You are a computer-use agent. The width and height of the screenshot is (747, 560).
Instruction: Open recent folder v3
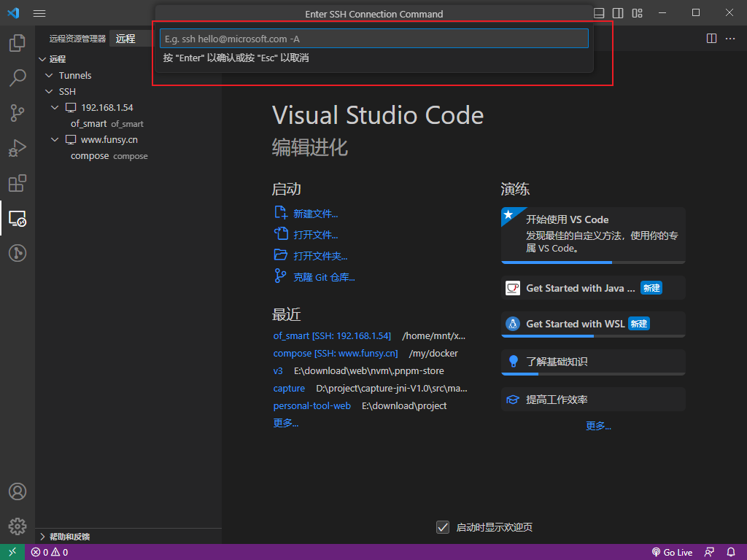[278, 371]
